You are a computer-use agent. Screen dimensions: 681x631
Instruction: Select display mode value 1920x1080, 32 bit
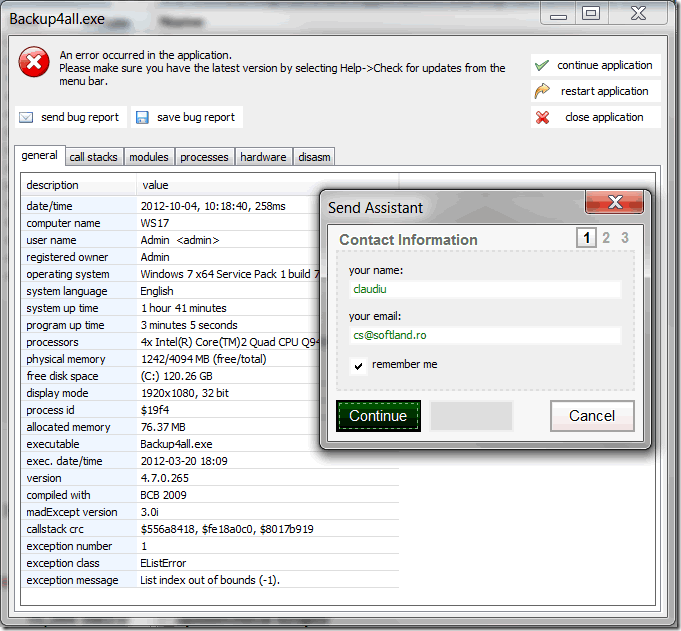coord(185,393)
